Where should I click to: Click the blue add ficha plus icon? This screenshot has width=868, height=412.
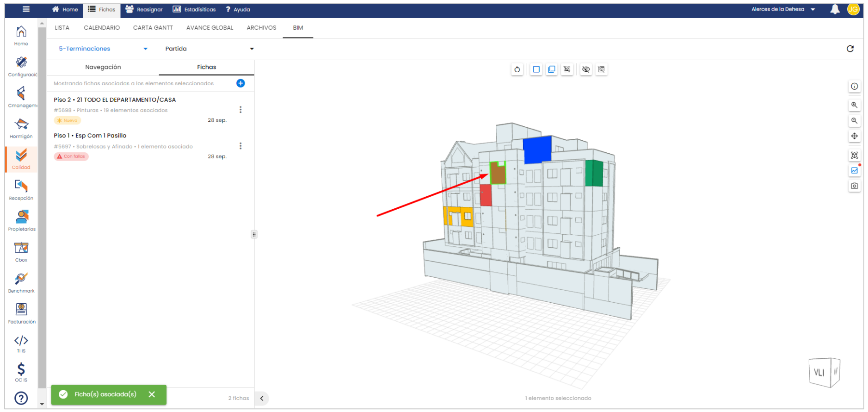240,83
